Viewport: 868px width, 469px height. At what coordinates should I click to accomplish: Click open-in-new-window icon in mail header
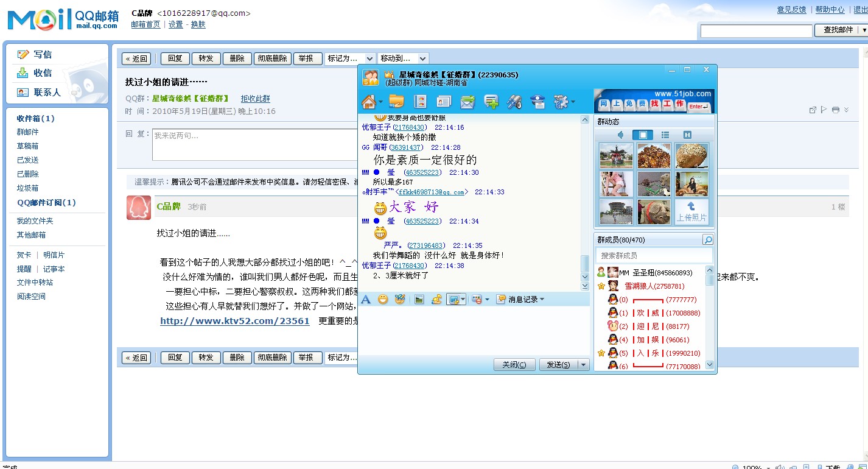813,110
